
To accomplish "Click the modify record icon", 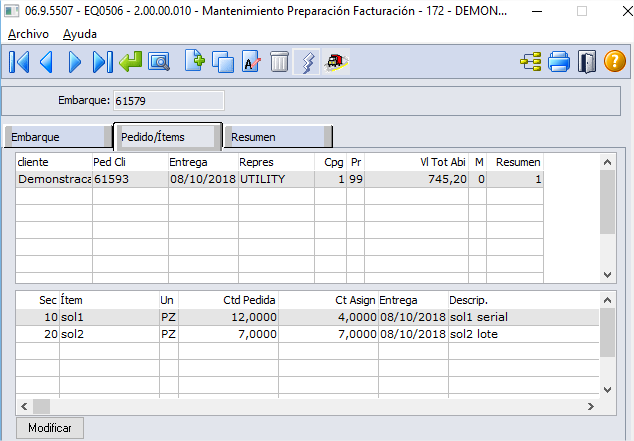I will pyautogui.click(x=251, y=61).
